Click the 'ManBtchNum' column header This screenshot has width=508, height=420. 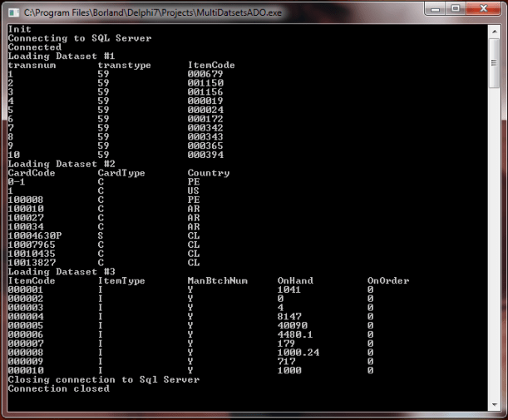click(x=217, y=280)
